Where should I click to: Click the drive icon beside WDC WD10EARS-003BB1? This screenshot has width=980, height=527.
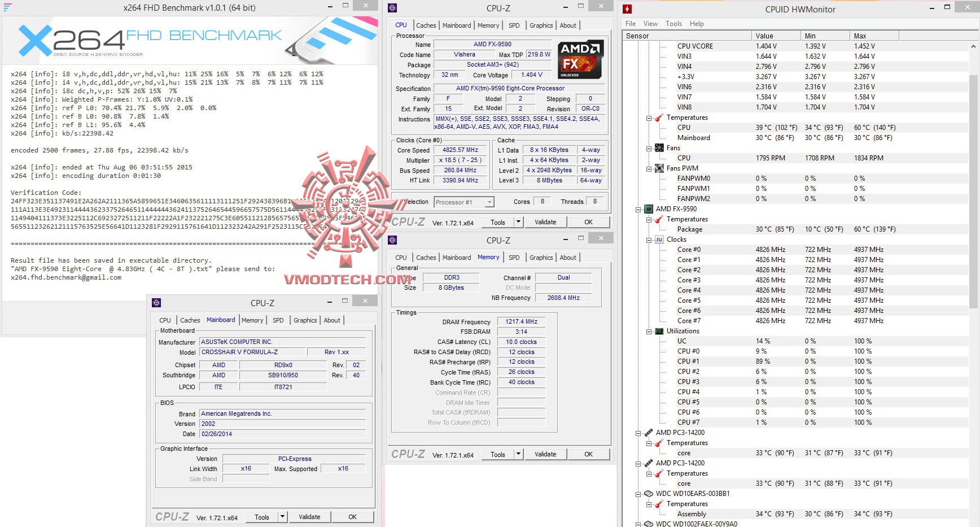pyautogui.click(x=649, y=494)
